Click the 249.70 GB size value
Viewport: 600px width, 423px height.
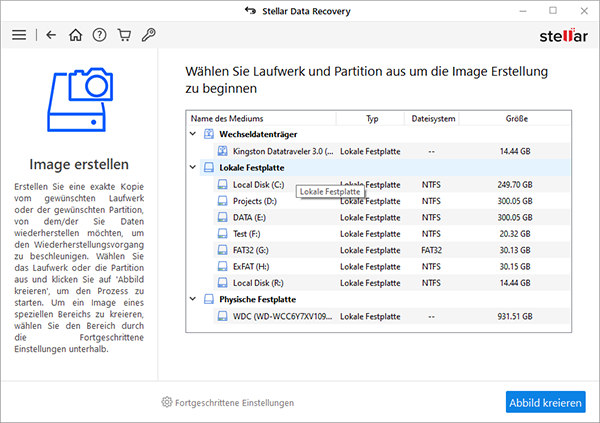[515, 185]
